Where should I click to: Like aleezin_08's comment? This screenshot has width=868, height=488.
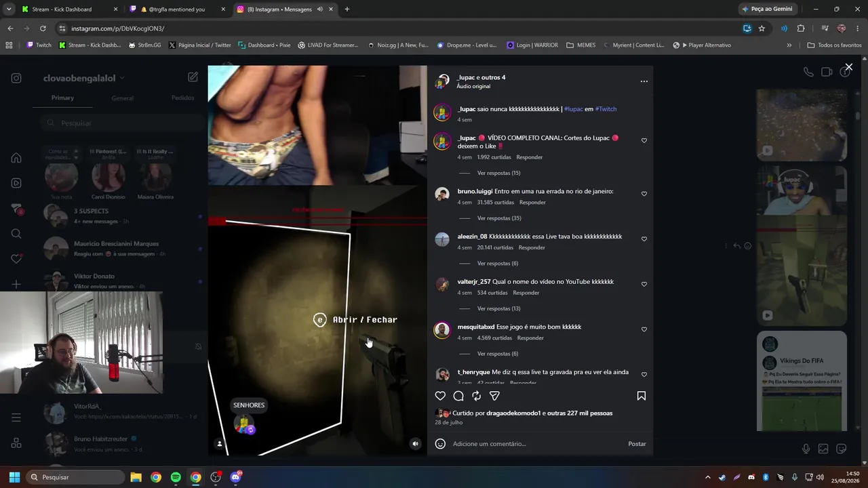tap(644, 239)
